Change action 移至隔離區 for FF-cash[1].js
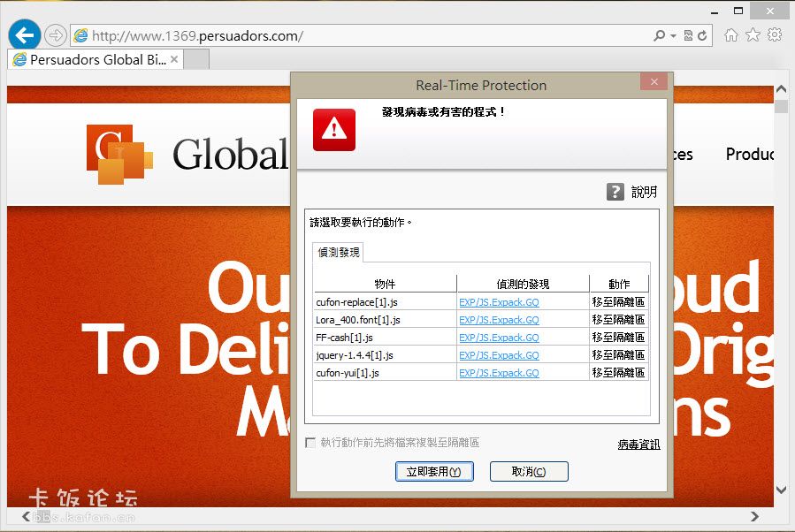Viewport: 795px width, 532px height. [x=618, y=338]
